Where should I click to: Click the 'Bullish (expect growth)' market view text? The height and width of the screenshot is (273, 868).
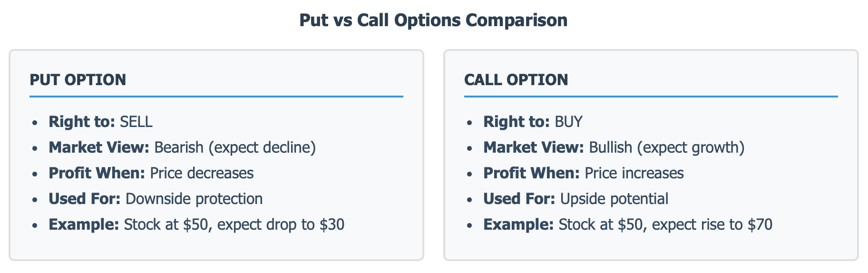666,147
